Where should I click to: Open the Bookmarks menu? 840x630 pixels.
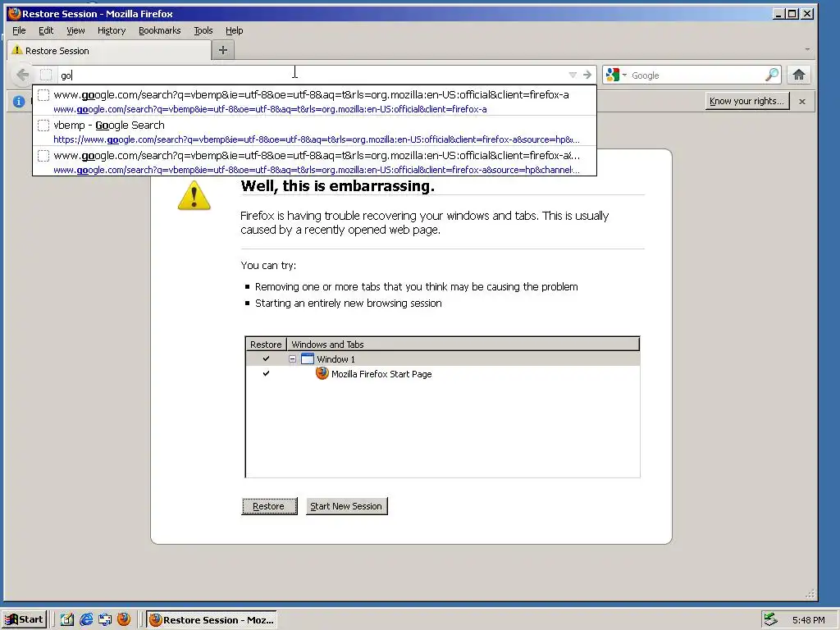point(160,30)
